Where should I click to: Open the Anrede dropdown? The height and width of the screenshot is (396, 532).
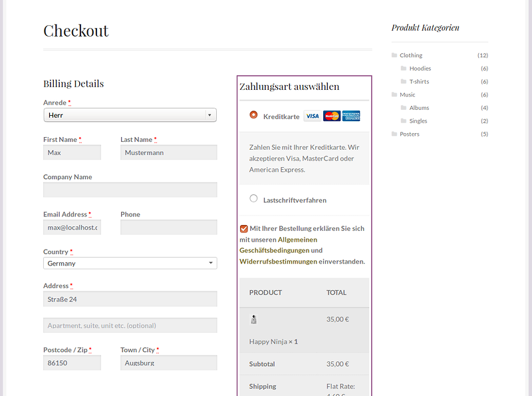[130, 115]
